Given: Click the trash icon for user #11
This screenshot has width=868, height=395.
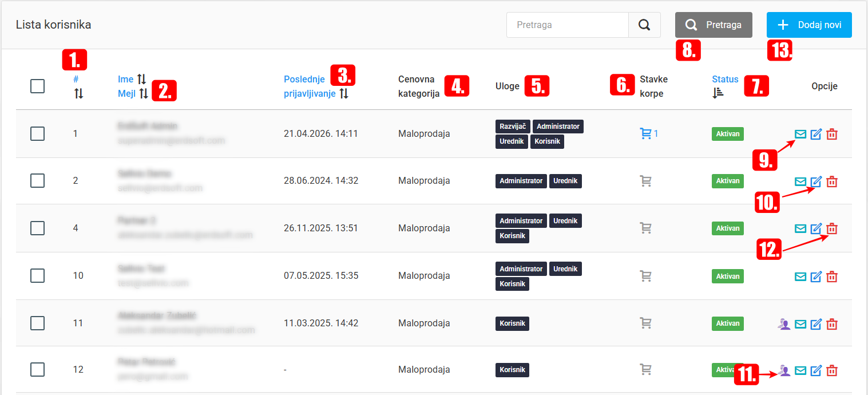Looking at the screenshot, I should (833, 324).
